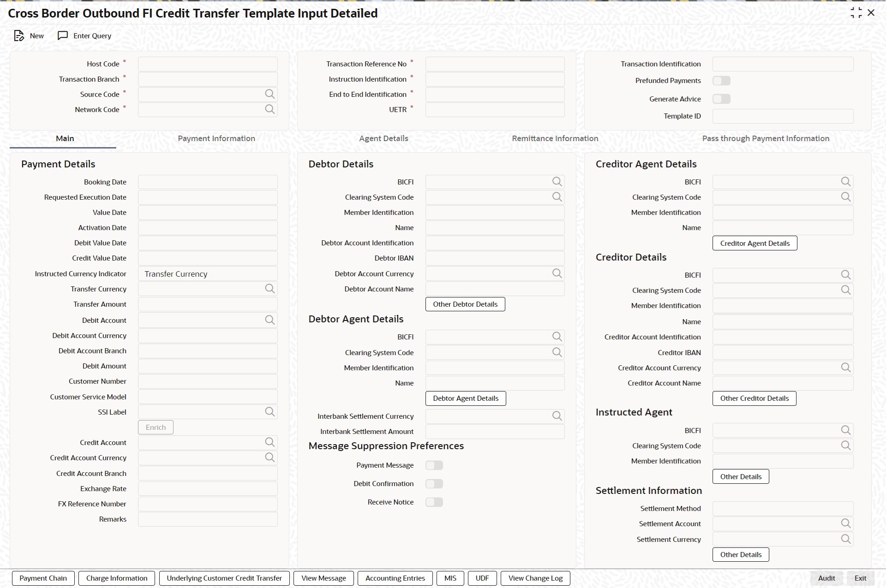This screenshot has width=886, height=588.
Task: Switch to Payment Information tab
Action: 216,138
